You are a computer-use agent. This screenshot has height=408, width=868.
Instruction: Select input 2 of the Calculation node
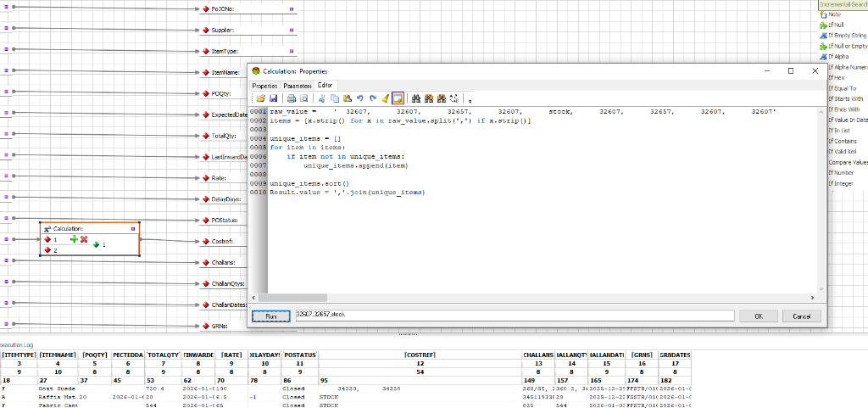click(x=50, y=250)
